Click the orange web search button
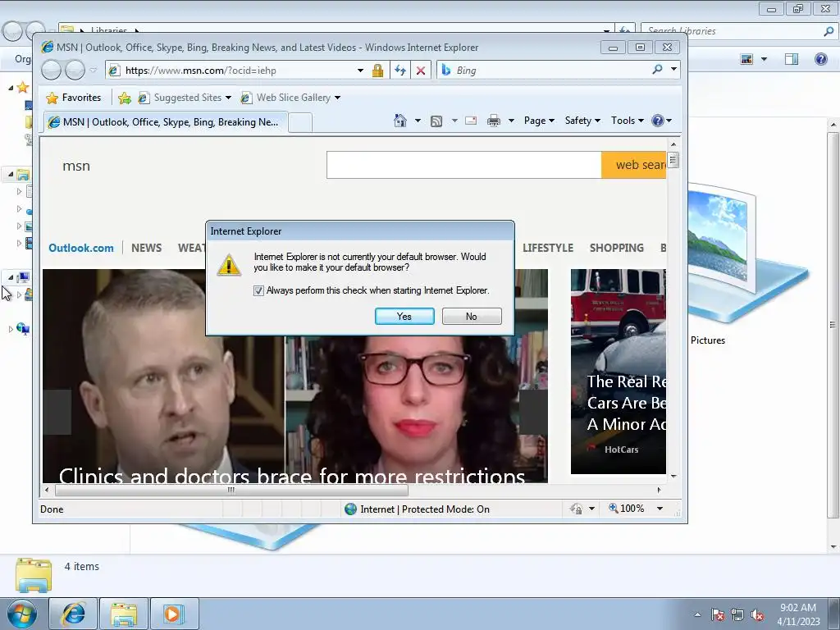 click(634, 165)
